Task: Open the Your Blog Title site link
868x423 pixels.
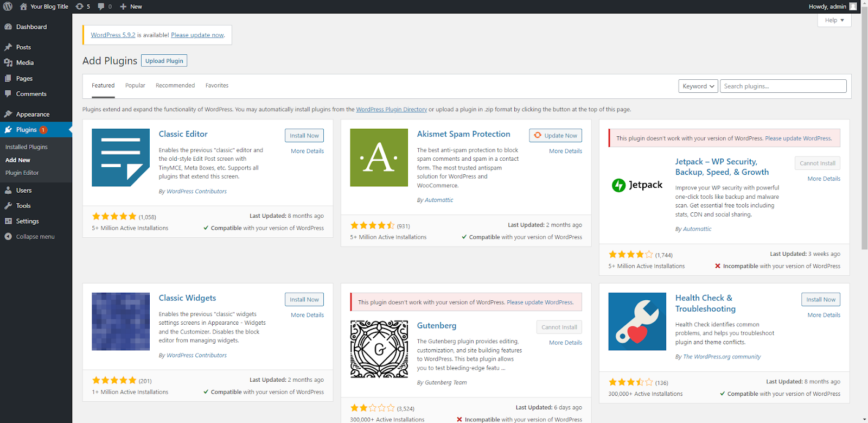Action: coord(49,7)
